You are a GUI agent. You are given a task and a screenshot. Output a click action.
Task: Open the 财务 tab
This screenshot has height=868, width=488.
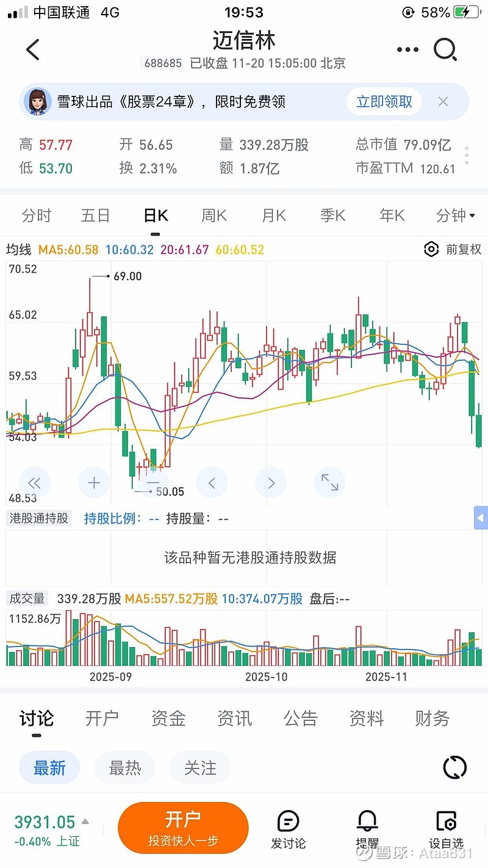432,718
